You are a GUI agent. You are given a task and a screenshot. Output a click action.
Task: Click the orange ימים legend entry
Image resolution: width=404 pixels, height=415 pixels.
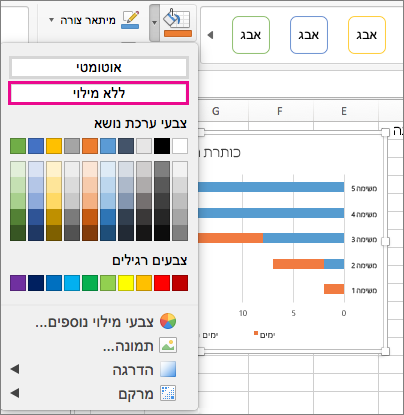265,335
